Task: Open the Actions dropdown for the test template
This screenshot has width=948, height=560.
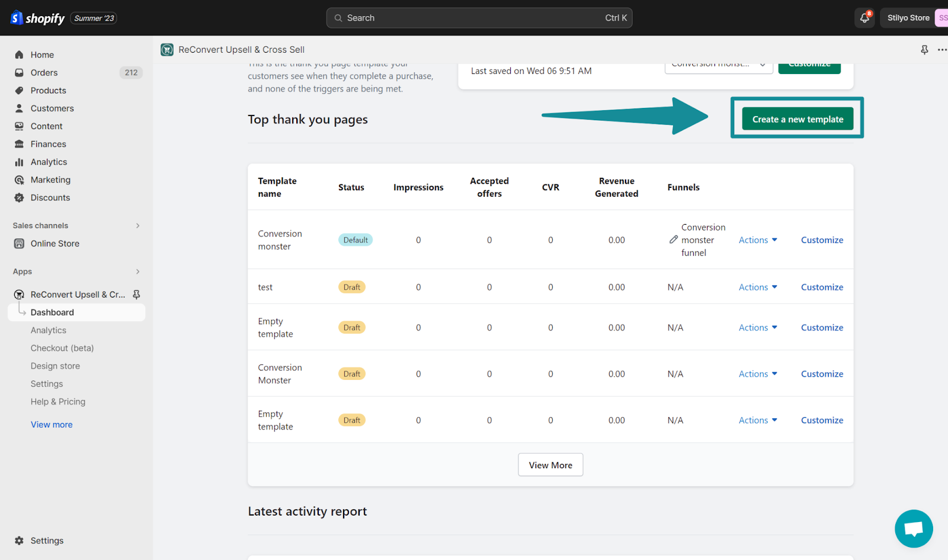Action: coord(757,287)
